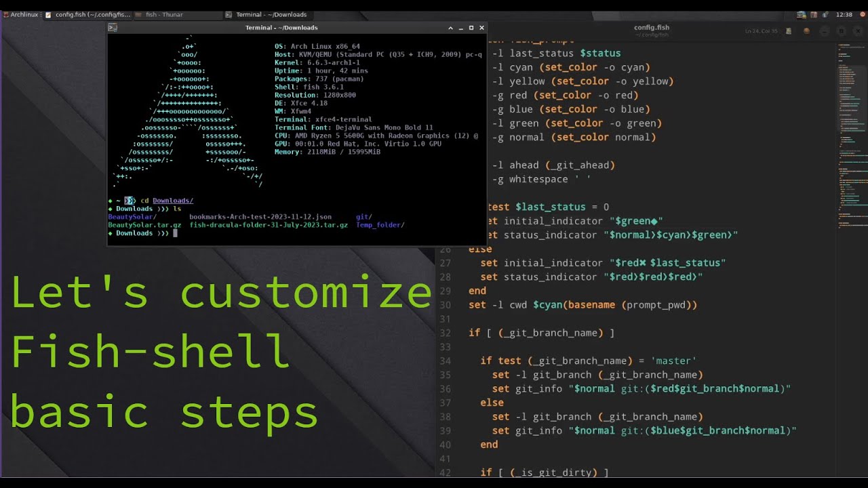The width and height of the screenshot is (868, 488).
Task: Click the red power icon in the top panel
Action: pyautogui.click(x=861, y=14)
